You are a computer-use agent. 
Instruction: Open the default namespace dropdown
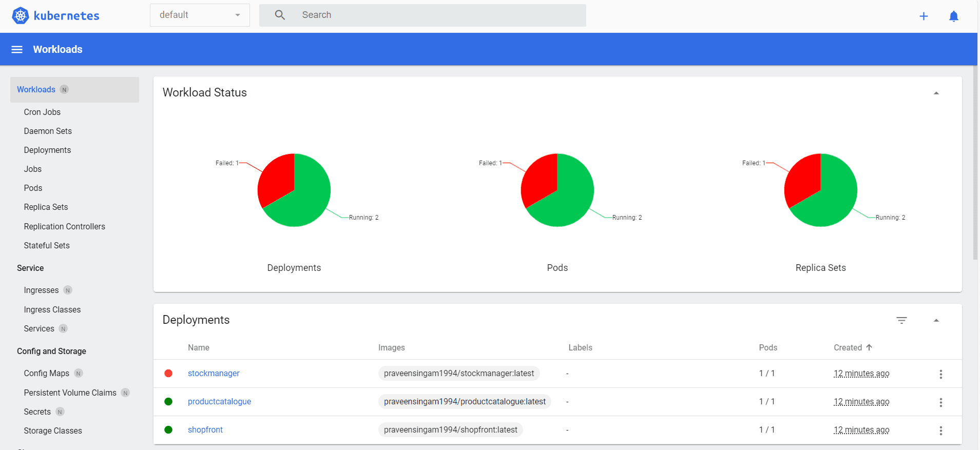(x=200, y=15)
